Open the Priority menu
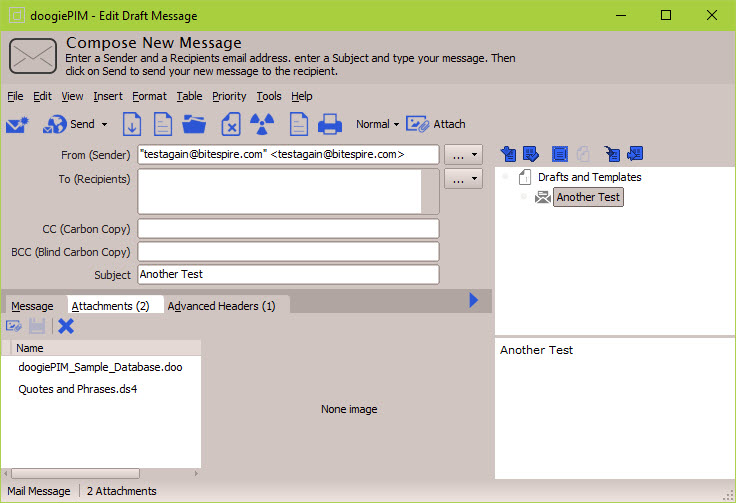Viewport: 736px width, 503px height. click(x=229, y=96)
